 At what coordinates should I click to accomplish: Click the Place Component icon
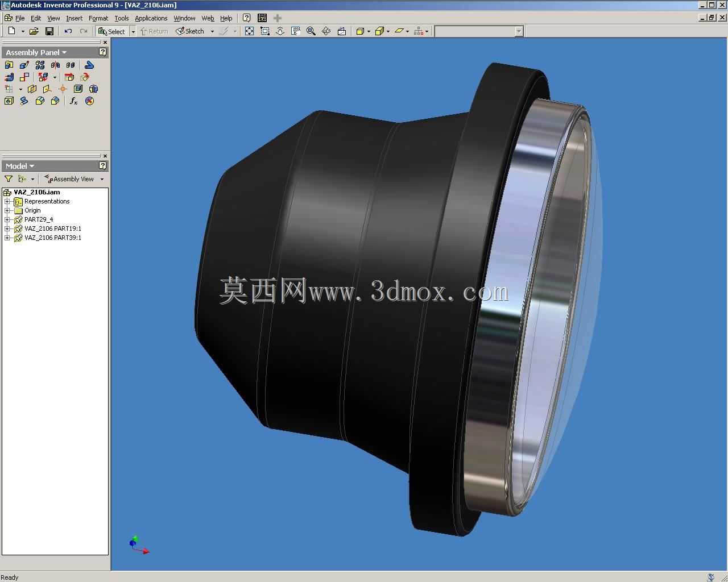click(9, 65)
